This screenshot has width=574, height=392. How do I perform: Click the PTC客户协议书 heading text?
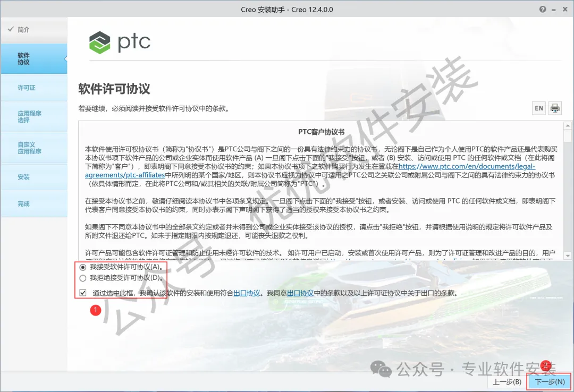coord(321,132)
